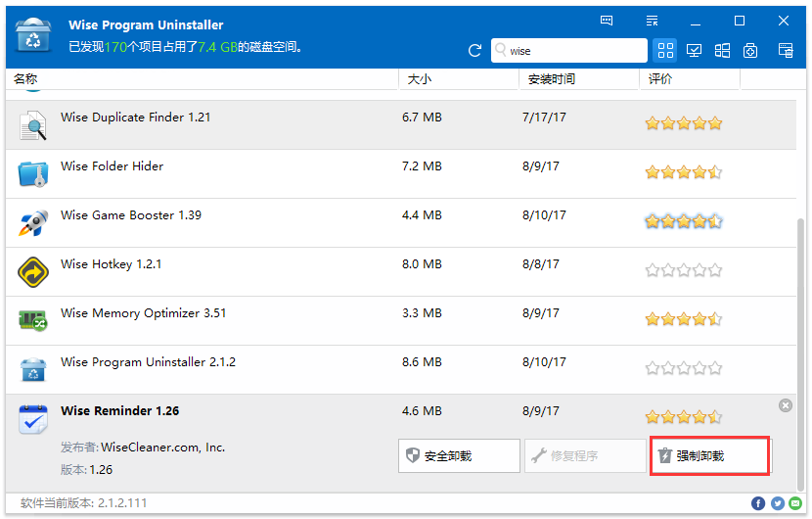The height and width of the screenshot is (519, 812).
Task: Open the system updates medkit icon
Action: coord(751,51)
